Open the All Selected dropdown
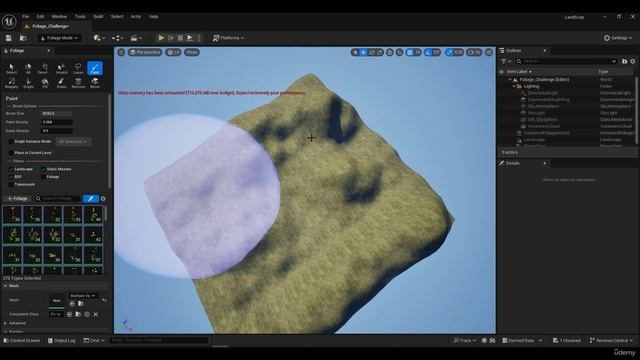640x360 pixels. tap(73, 142)
